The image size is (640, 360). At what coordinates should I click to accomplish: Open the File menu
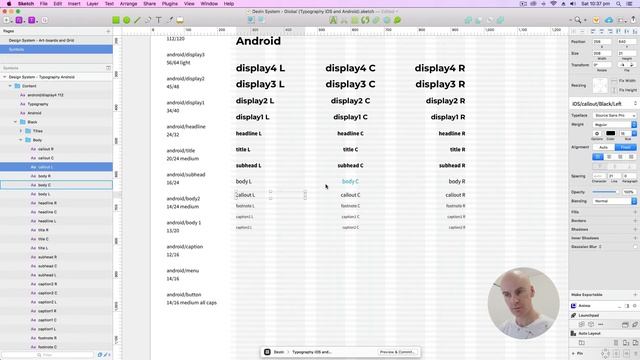(43, 4)
